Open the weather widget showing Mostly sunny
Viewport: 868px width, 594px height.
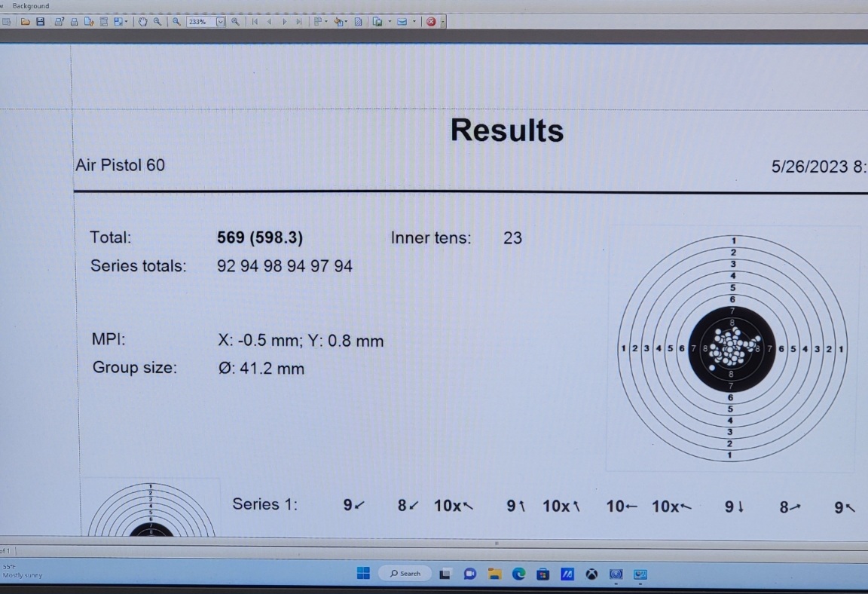click(x=22, y=571)
